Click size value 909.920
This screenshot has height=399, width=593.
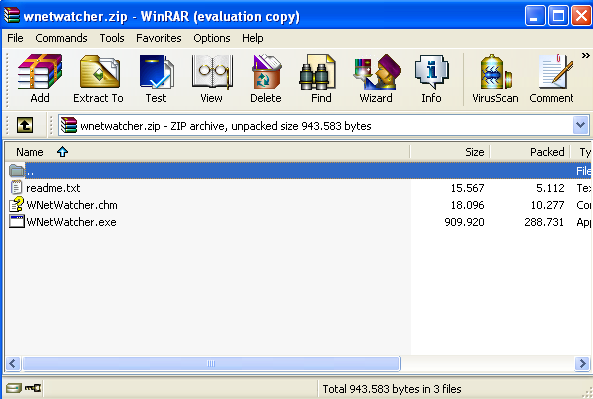pyautogui.click(x=464, y=222)
